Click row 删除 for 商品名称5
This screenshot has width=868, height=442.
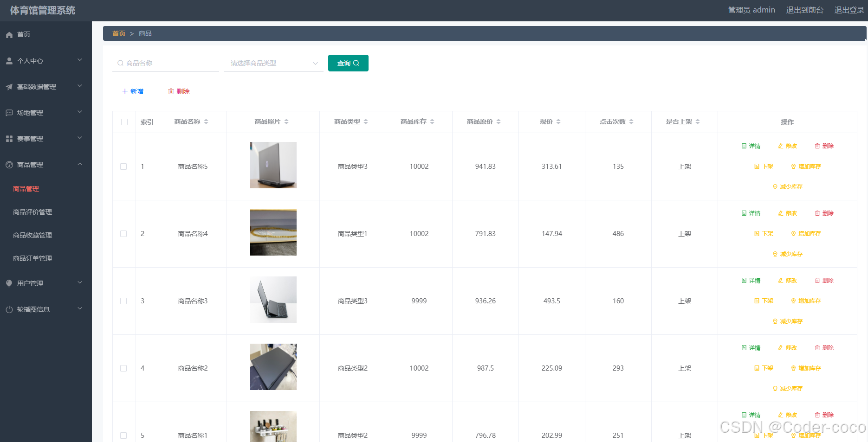(x=824, y=146)
